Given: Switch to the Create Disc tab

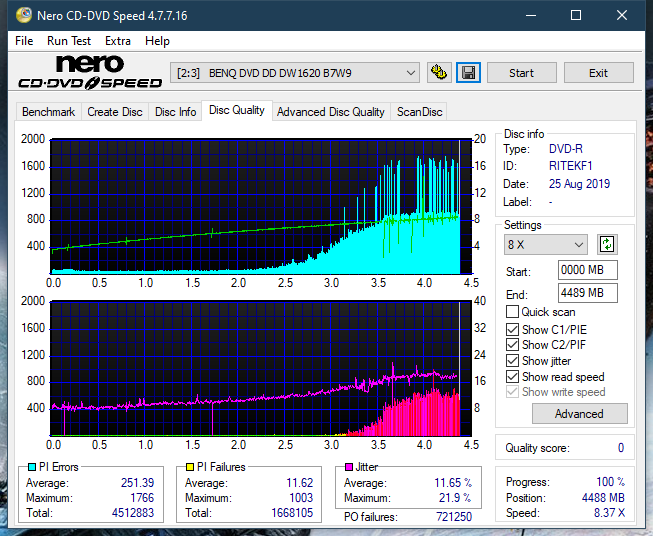Looking at the screenshot, I should click(x=115, y=112).
